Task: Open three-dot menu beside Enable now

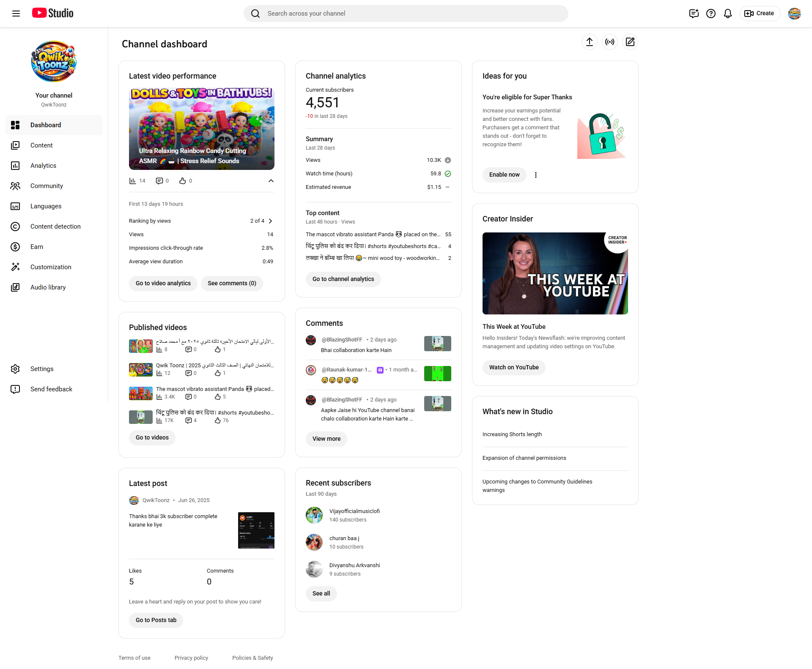Action: [x=535, y=175]
